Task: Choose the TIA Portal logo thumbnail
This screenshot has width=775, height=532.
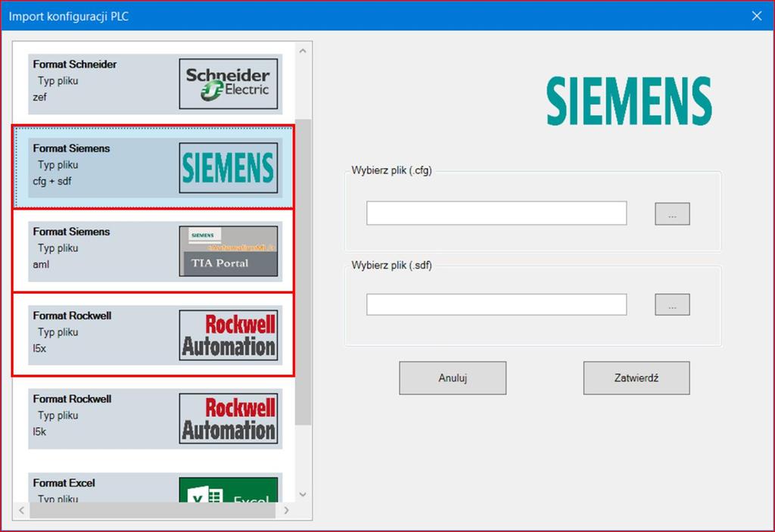Action: 229,251
